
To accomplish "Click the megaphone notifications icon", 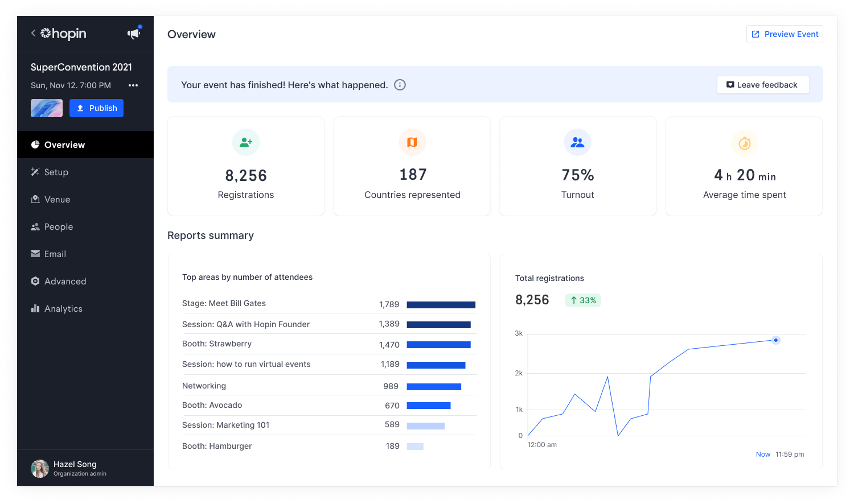I will tap(133, 33).
